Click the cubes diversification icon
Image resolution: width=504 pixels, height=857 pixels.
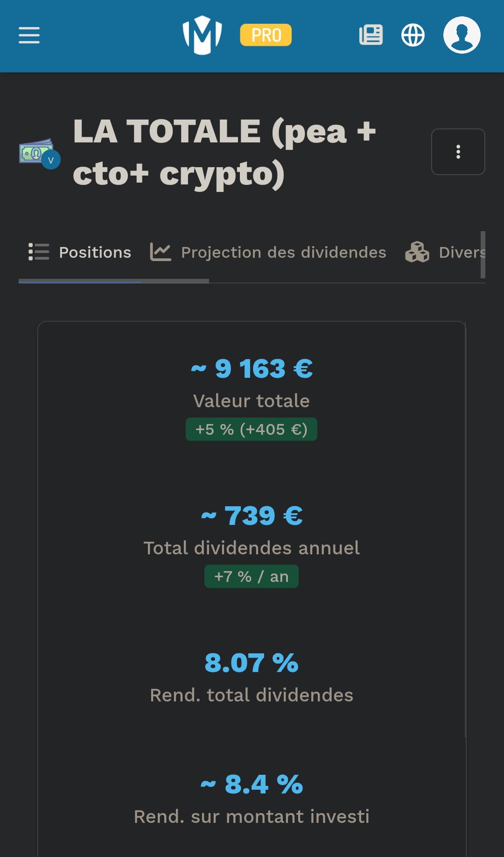pyautogui.click(x=417, y=252)
